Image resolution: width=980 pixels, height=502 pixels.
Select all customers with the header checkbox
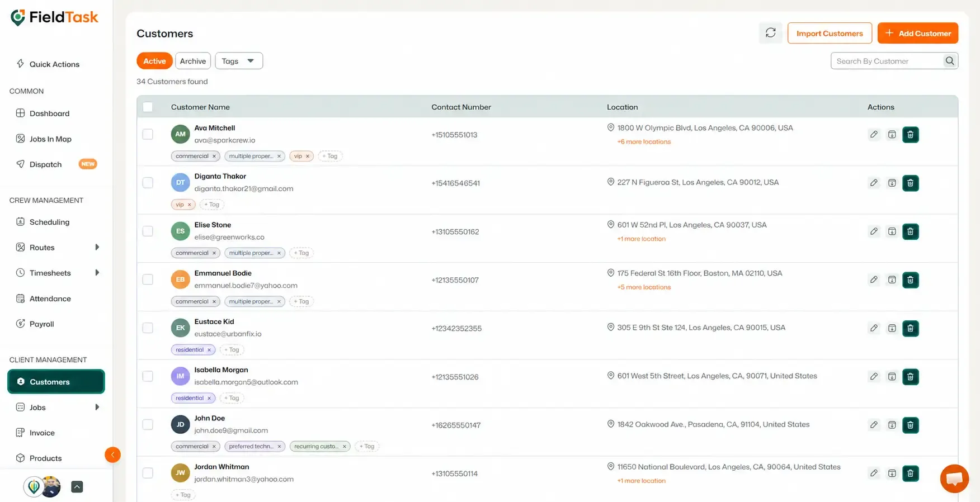pyautogui.click(x=148, y=107)
